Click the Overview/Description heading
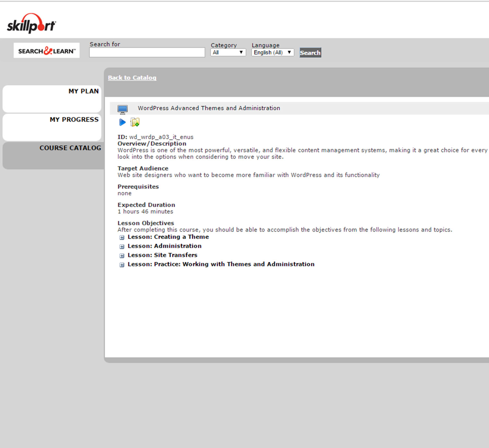 tap(152, 144)
